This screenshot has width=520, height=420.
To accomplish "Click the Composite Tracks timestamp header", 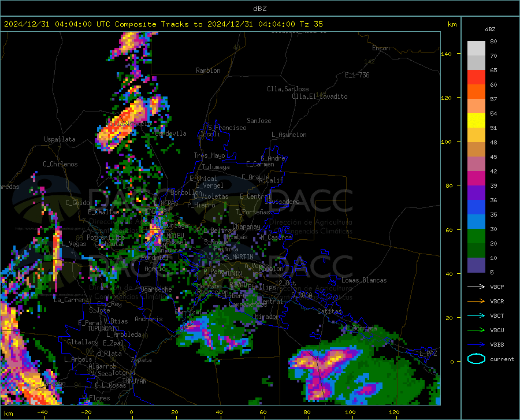I will tap(163, 24).
